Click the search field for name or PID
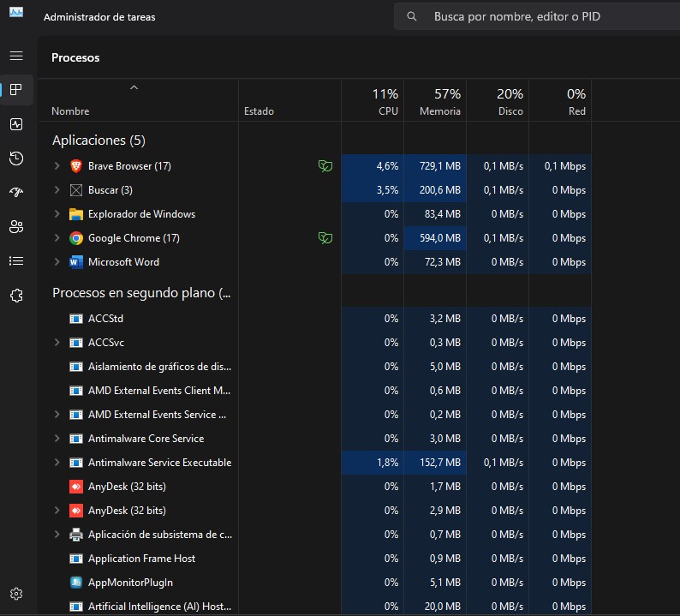Viewport: 680px width, 616px height. pyautogui.click(x=538, y=16)
